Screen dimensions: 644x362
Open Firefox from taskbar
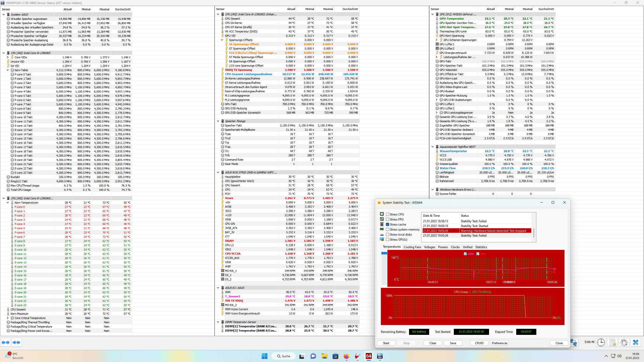(x=347, y=356)
